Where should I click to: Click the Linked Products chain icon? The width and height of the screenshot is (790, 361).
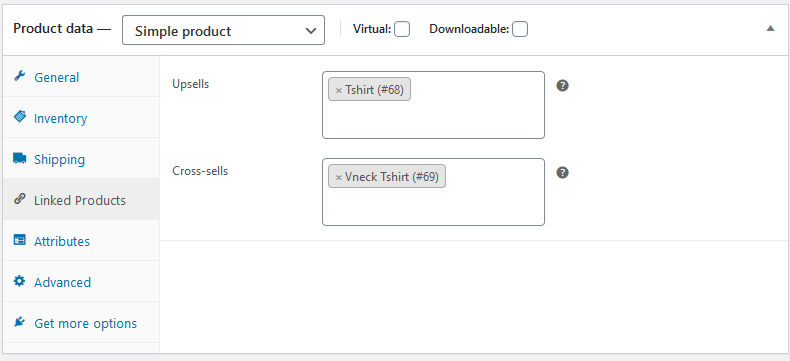19,199
